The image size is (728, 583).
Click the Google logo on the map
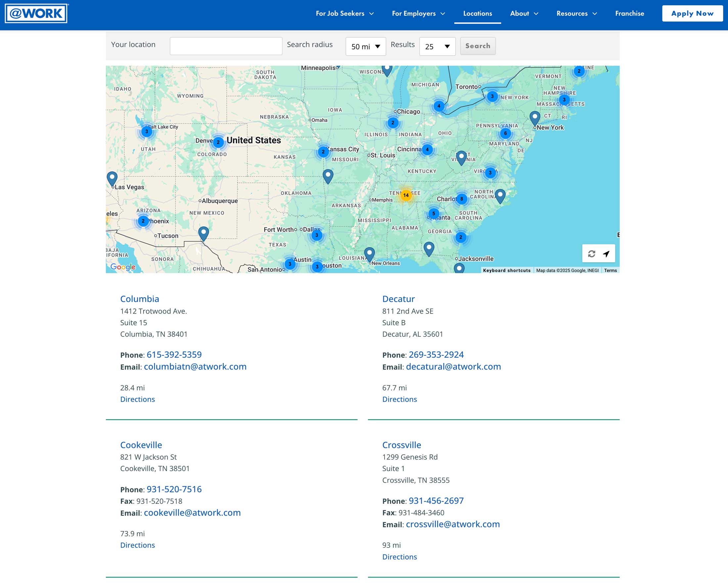pos(123,267)
